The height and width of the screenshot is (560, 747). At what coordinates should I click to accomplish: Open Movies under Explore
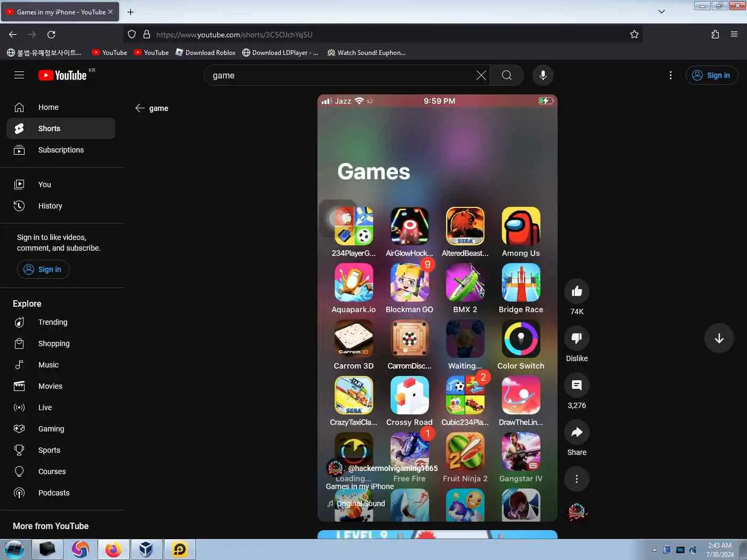click(x=61, y=386)
